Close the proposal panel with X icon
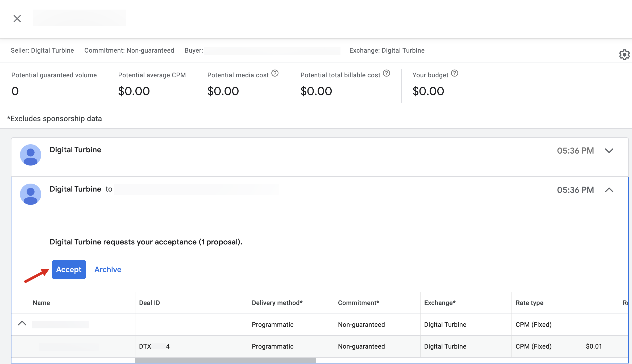The height and width of the screenshot is (364, 632). tap(17, 19)
